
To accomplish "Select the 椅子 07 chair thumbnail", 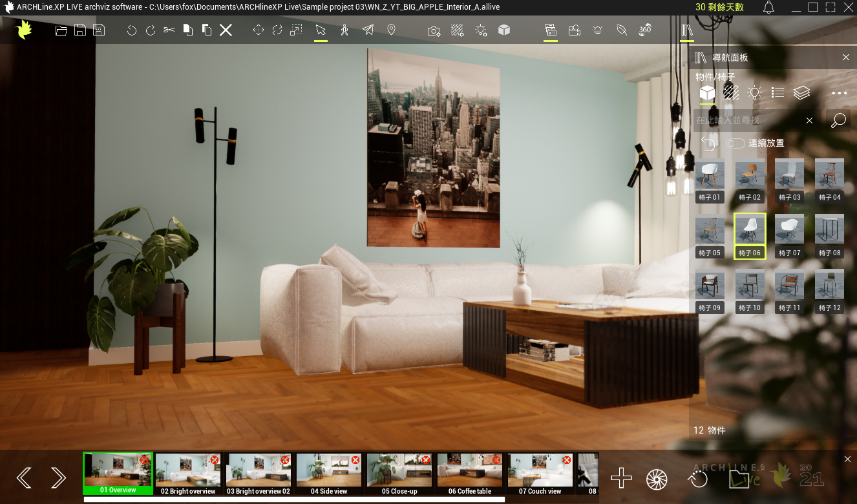I will pos(789,230).
